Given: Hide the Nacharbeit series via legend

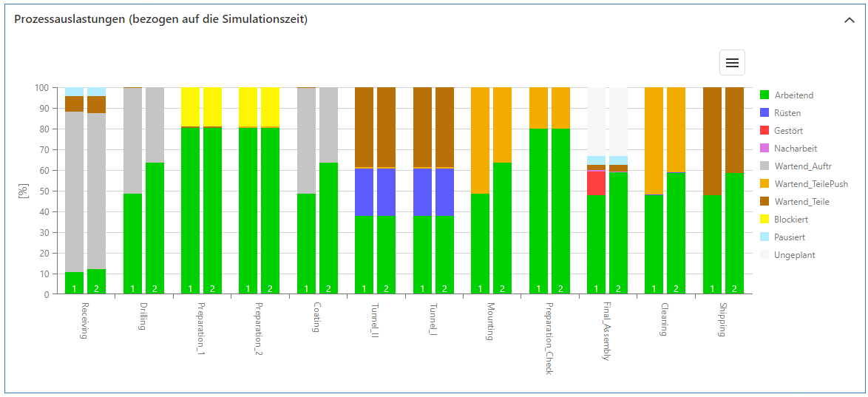Looking at the screenshot, I should (x=793, y=149).
